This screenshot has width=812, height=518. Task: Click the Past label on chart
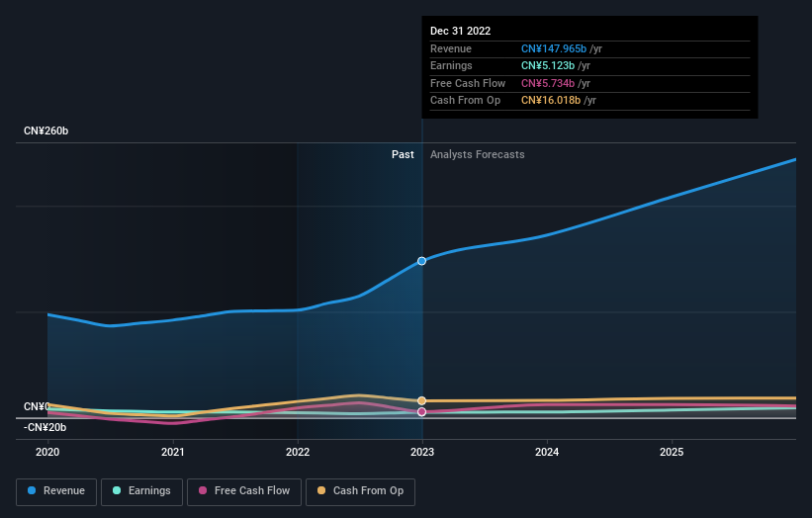pos(403,154)
